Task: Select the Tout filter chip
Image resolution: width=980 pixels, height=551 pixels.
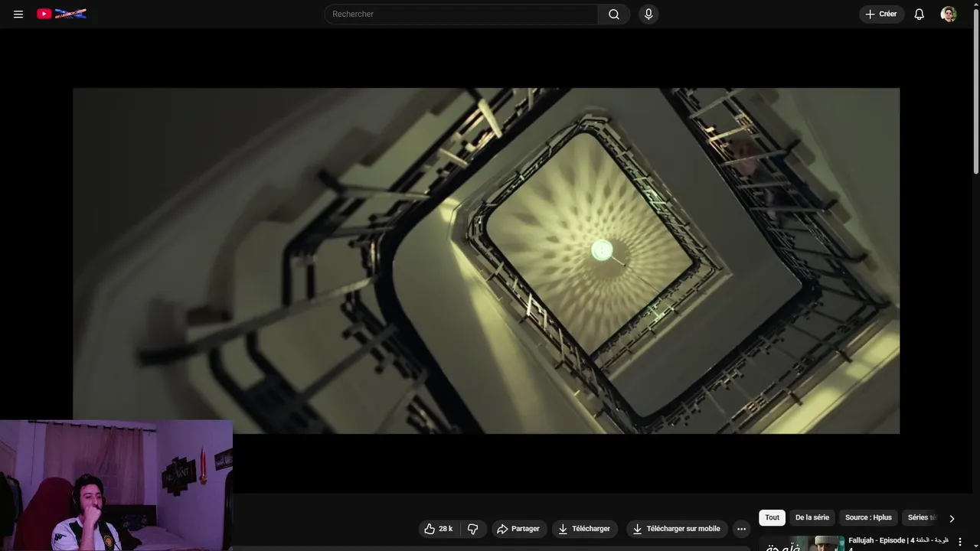Action: 772,517
